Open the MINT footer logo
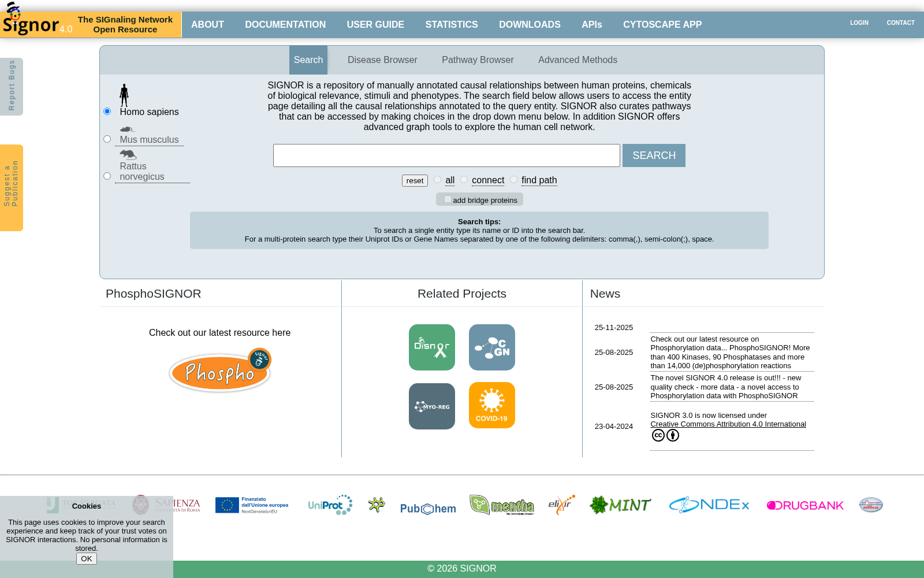924x578 pixels. (x=620, y=505)
